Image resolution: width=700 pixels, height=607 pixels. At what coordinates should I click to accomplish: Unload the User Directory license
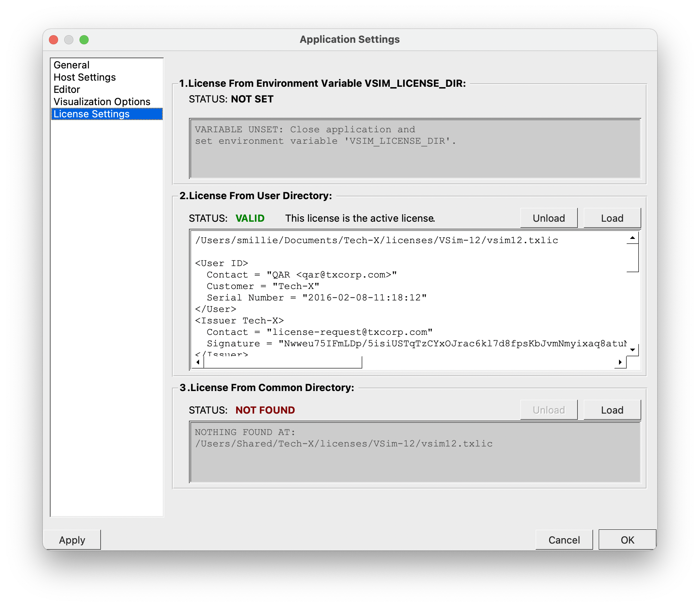(549, 218)
